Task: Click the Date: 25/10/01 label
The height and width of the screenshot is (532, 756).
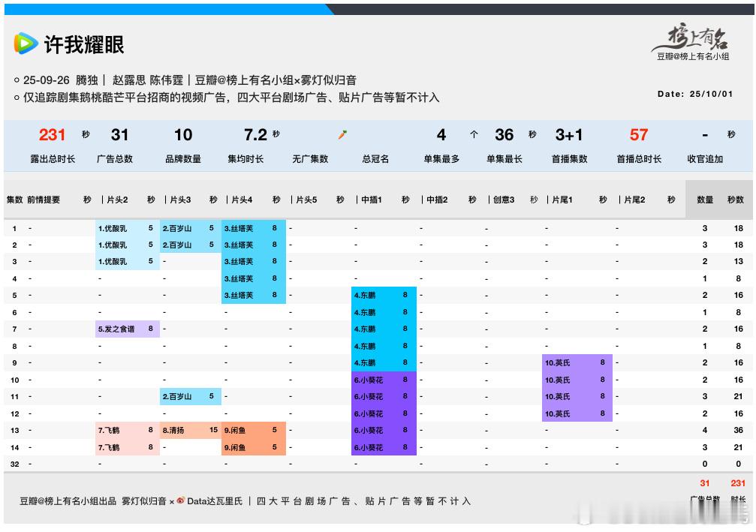Action: 694,94
